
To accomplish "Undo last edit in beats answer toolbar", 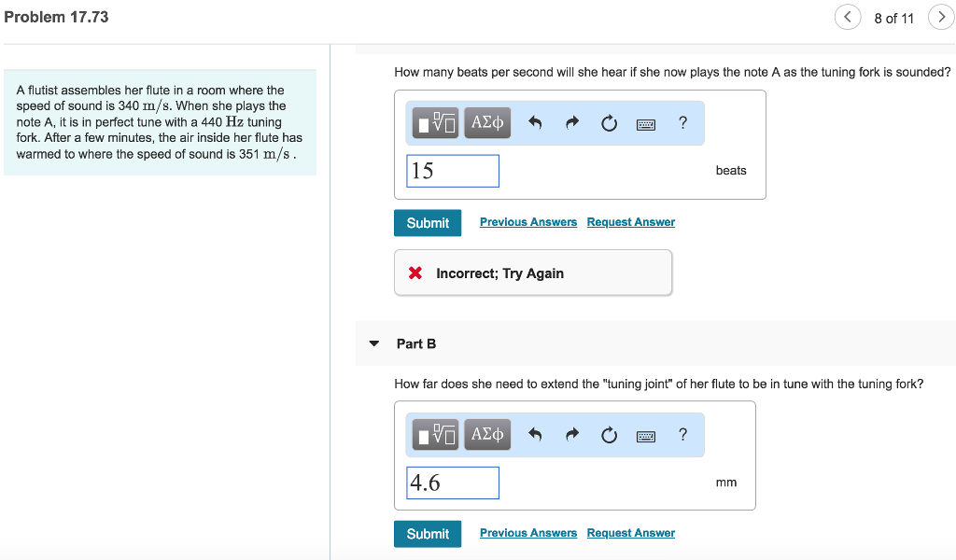I will (535, 123).
